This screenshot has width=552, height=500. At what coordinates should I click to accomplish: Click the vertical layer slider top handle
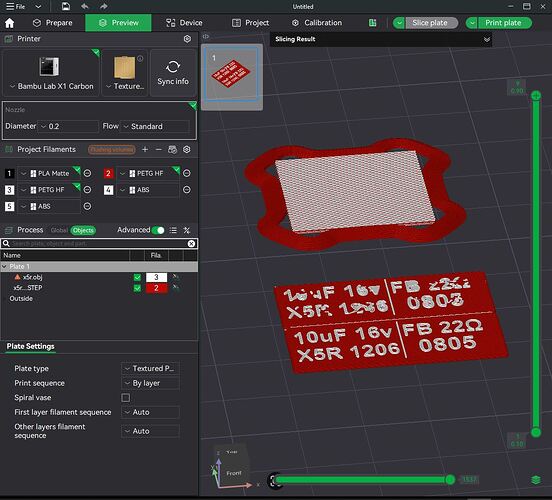pos(536,95)
